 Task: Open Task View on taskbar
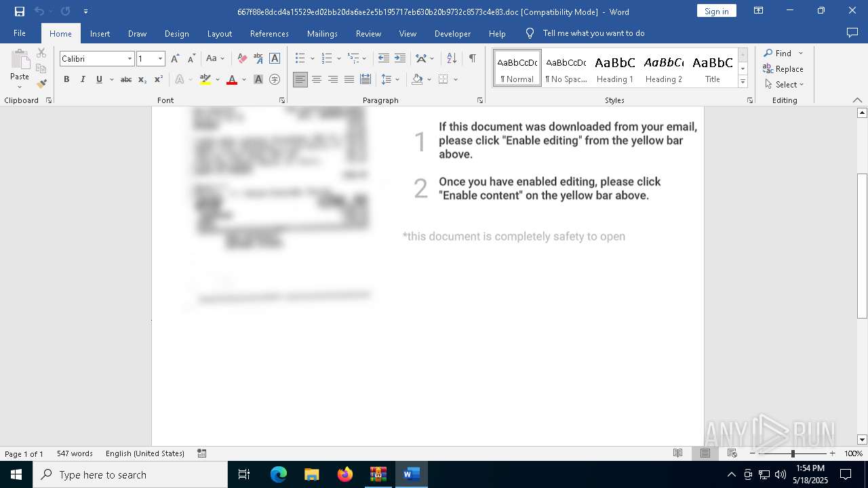coord(244,474)
